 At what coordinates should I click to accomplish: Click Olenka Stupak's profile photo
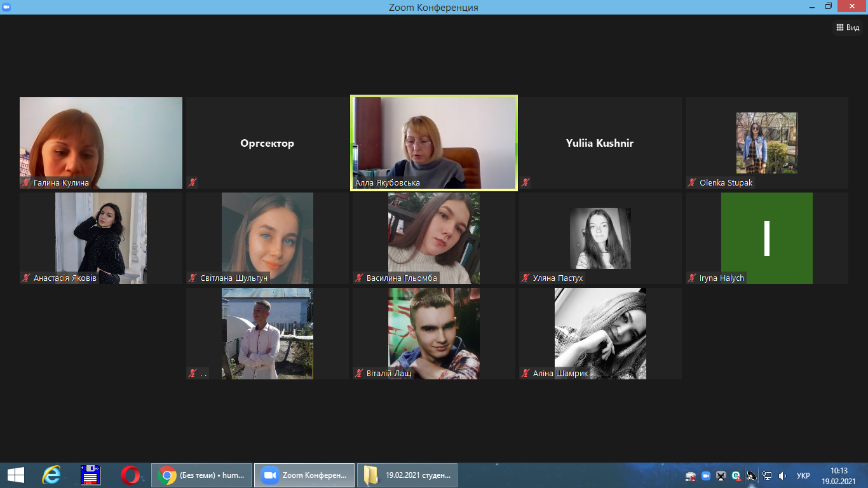(767, 143)
